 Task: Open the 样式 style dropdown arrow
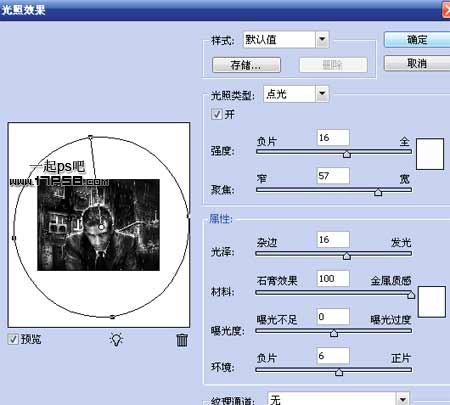pyautogui.click(x=322, y=39)
